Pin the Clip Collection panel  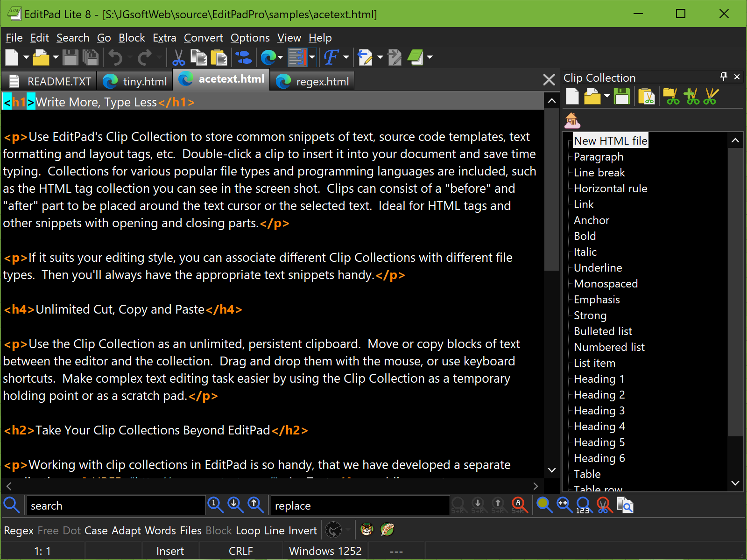coord(724,77)
